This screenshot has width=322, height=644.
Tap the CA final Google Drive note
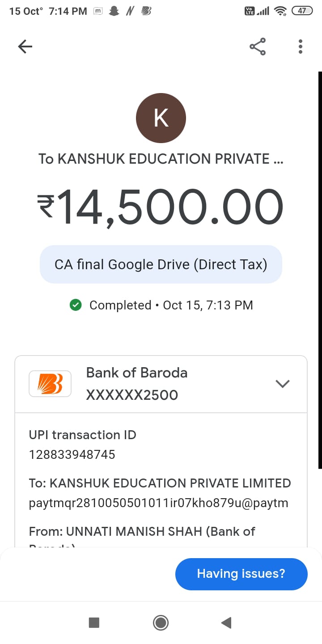161,264
